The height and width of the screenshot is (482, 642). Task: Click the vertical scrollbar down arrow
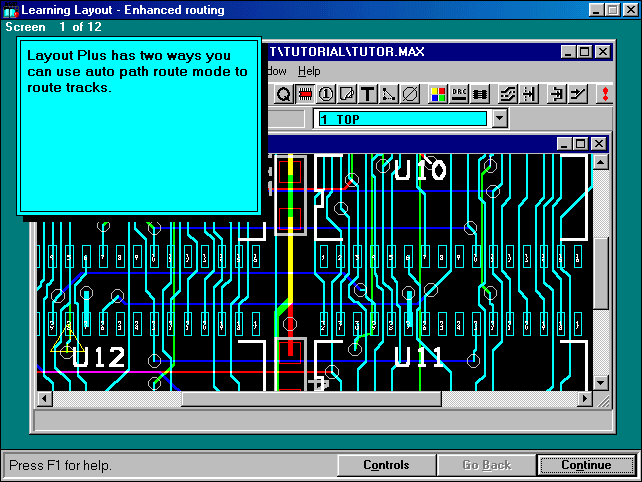pyautogui.click(x=600, y=383)
